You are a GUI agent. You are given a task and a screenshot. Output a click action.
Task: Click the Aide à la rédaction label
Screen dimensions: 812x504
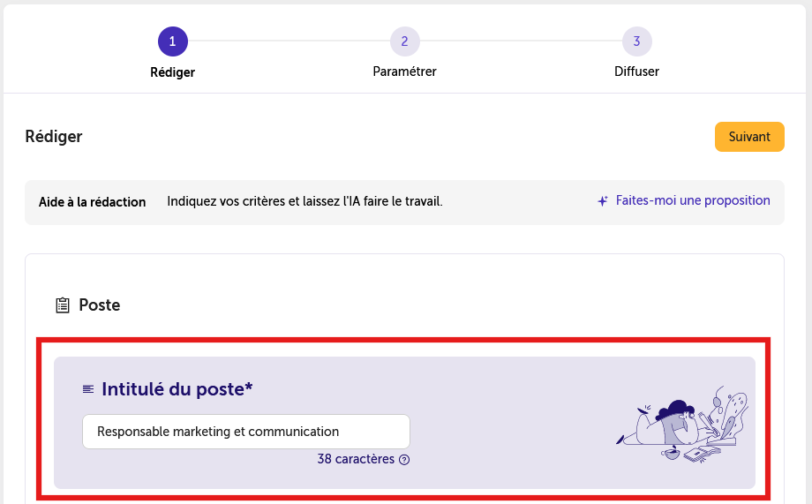point(92,202)
